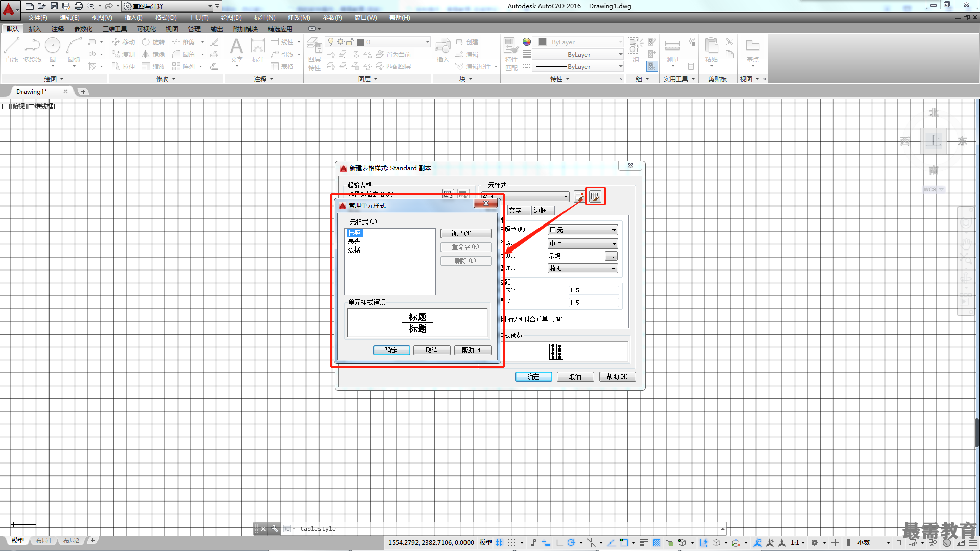This screenshot has width=980, height=551.
Task: Click the horizontal margin field showing 1.5
Action: coord(594,290)
